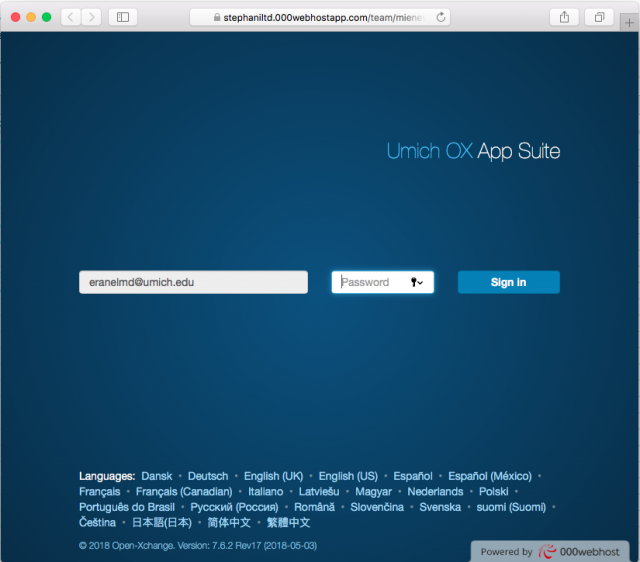
Task: Switch language to Dansk
Action: click(157, 476)
